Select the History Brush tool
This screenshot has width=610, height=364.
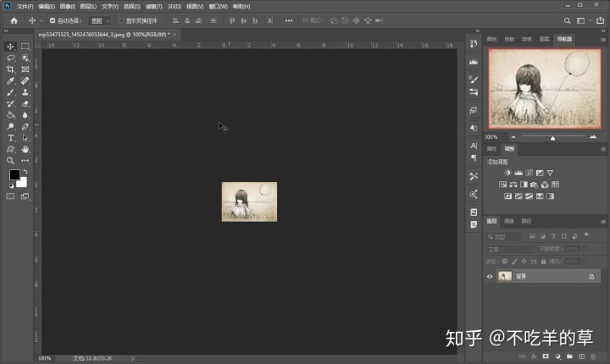click(10, 104)
